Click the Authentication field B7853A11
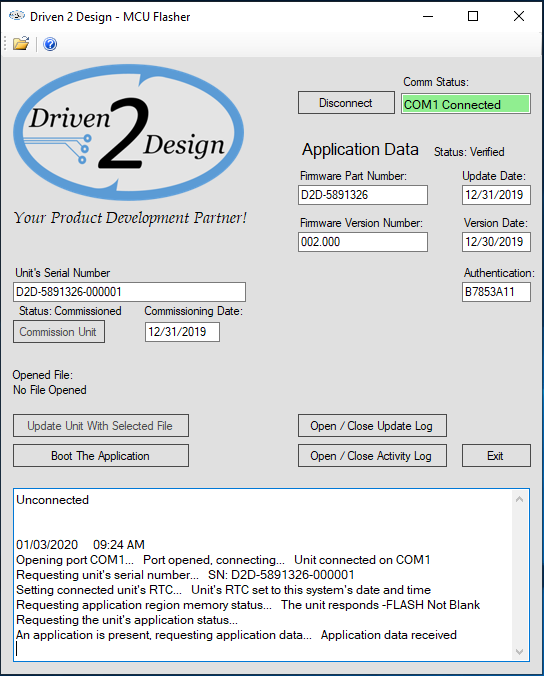This screenshot has height=676, width=544. click(496, 292)
